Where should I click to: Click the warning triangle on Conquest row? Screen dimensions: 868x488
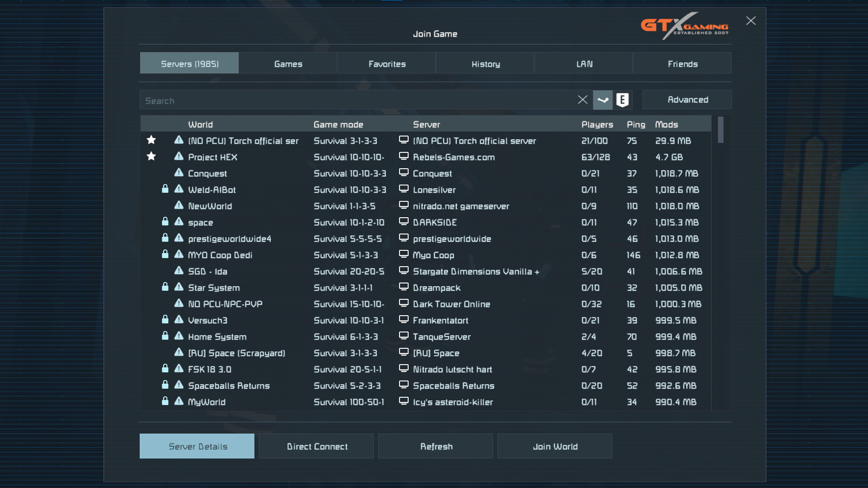click(x=179, y=173)
